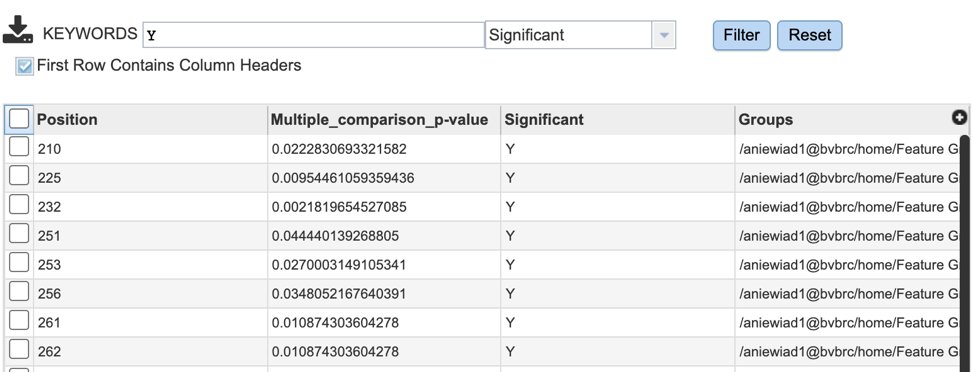This screenshot has width=974, height=372.
Task: Select p-value cell 0.0021819654527085
Action: pyautogui.click(x=339, y=207)
